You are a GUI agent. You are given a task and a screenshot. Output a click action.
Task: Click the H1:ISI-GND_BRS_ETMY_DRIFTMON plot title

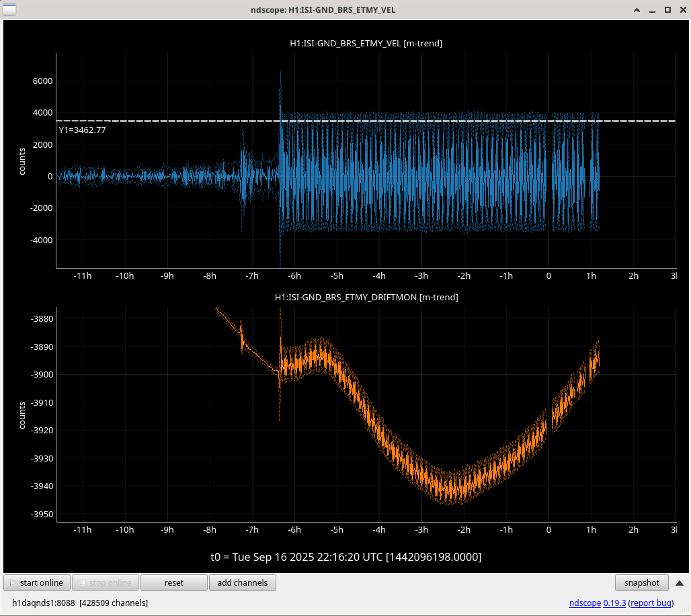[366, 297]
